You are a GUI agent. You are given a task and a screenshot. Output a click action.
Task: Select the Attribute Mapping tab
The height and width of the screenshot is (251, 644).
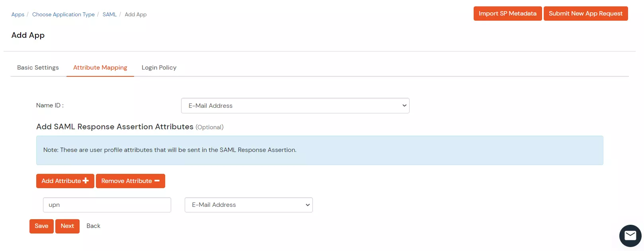[100, 68]
